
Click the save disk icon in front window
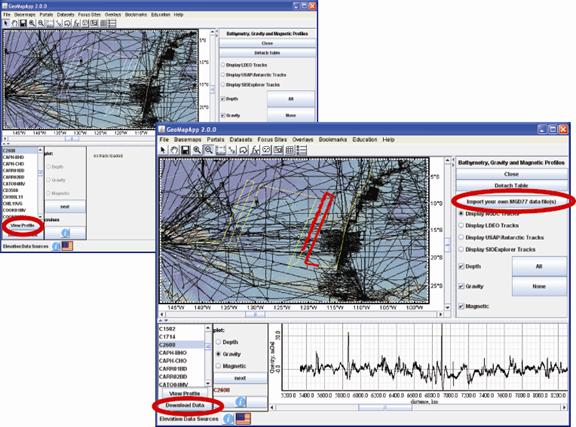(185, 150)
